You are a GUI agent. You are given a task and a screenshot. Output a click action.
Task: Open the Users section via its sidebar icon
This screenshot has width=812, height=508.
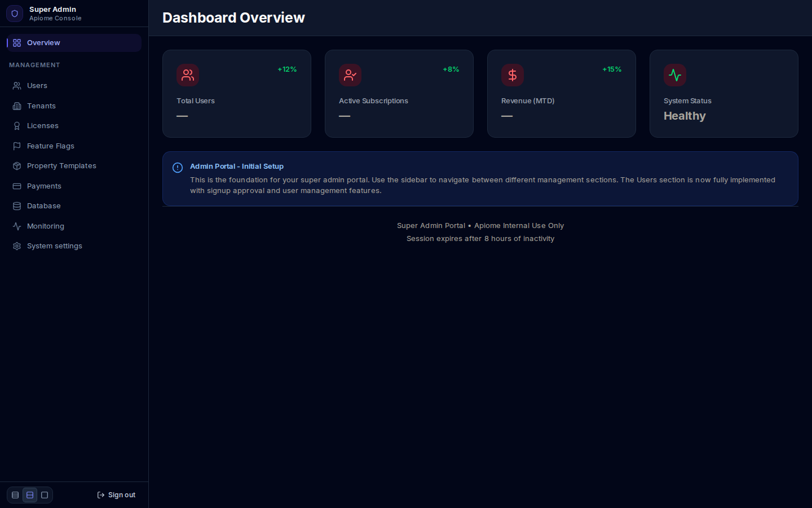click(x=17, y=86)
